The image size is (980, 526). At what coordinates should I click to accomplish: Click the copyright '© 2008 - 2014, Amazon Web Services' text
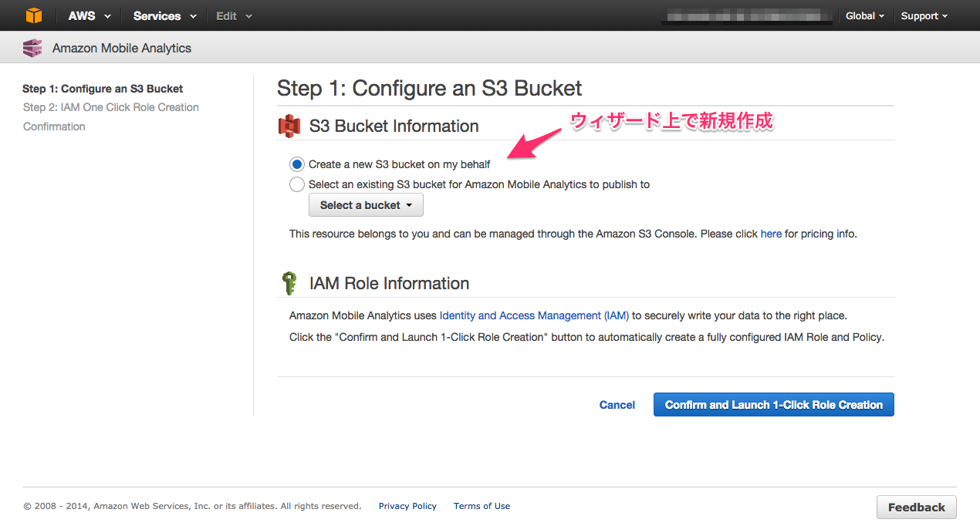[192, 506]
